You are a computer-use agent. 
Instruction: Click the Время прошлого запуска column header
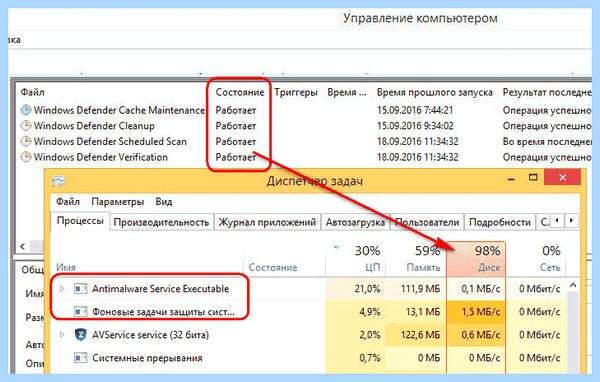(x=435, y=92)
